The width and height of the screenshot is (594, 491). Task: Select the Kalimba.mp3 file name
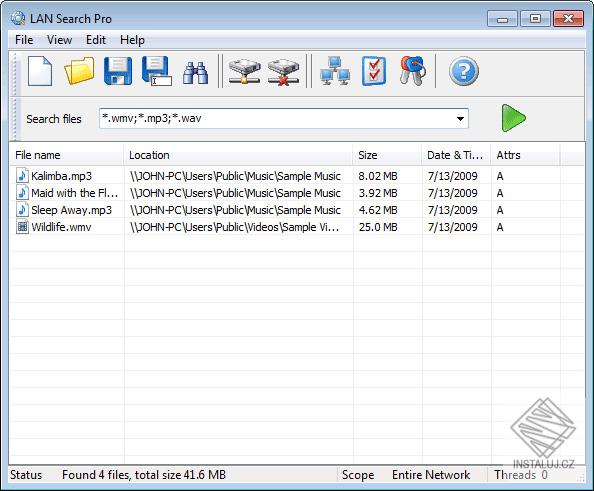[x=61, y=176]
